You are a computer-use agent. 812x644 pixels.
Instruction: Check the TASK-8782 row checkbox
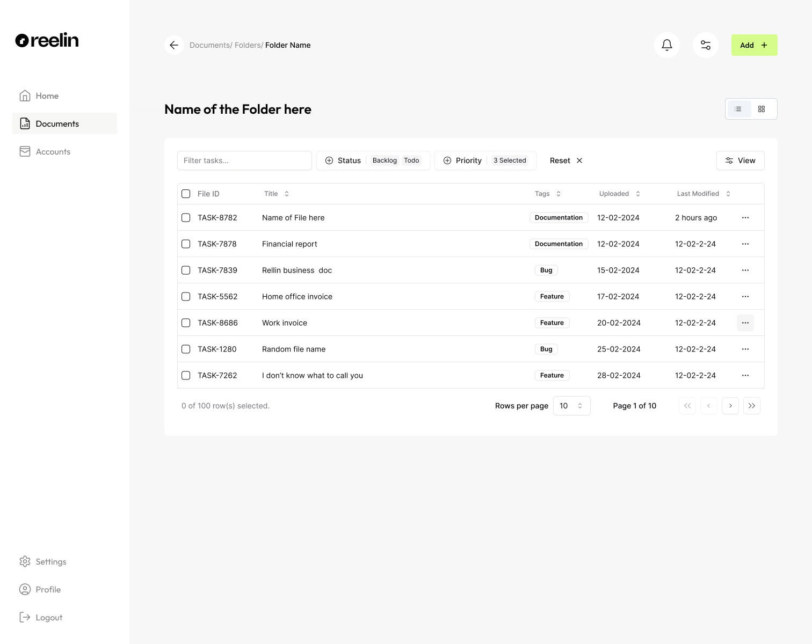point(186,217)
